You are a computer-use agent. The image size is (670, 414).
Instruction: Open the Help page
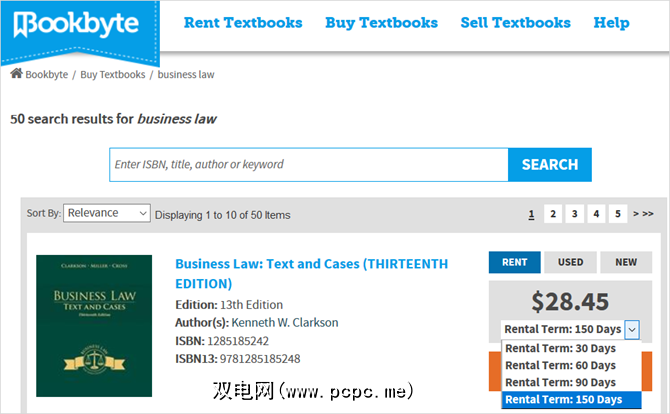(x=611, y=22)
